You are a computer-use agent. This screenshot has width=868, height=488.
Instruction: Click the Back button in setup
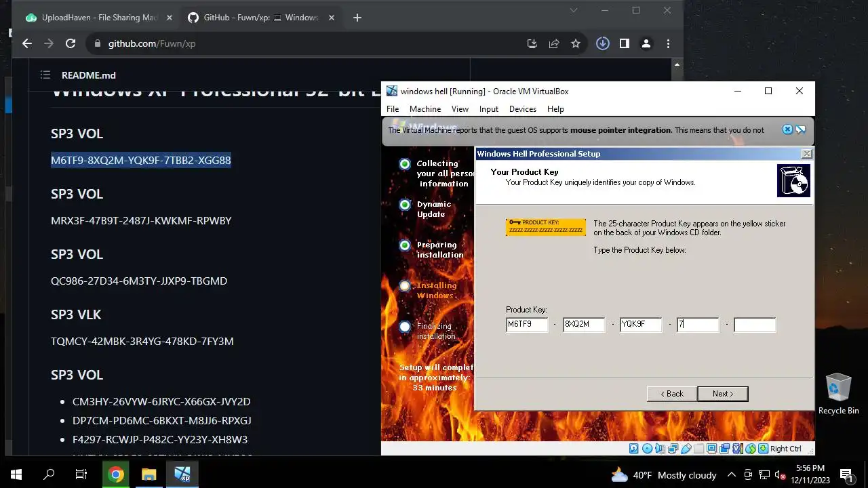[x=672, y=394]
